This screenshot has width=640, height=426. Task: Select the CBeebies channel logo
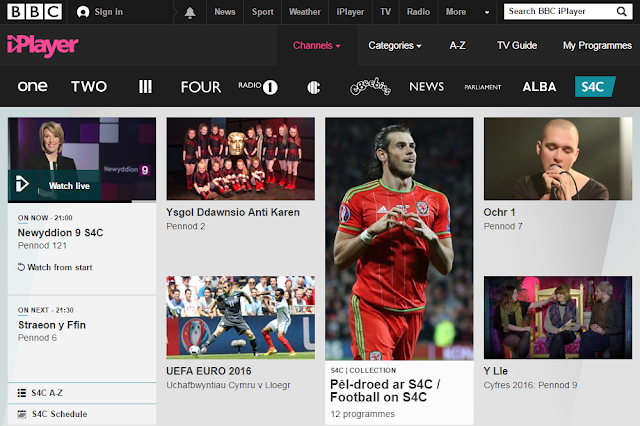(370, 86)
